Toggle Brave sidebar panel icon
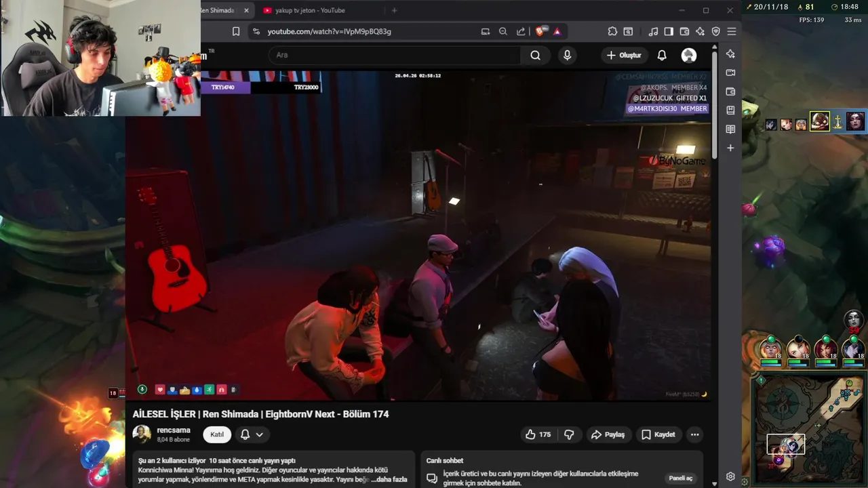Screen dimensions: 868x488 tap(669, 31)
